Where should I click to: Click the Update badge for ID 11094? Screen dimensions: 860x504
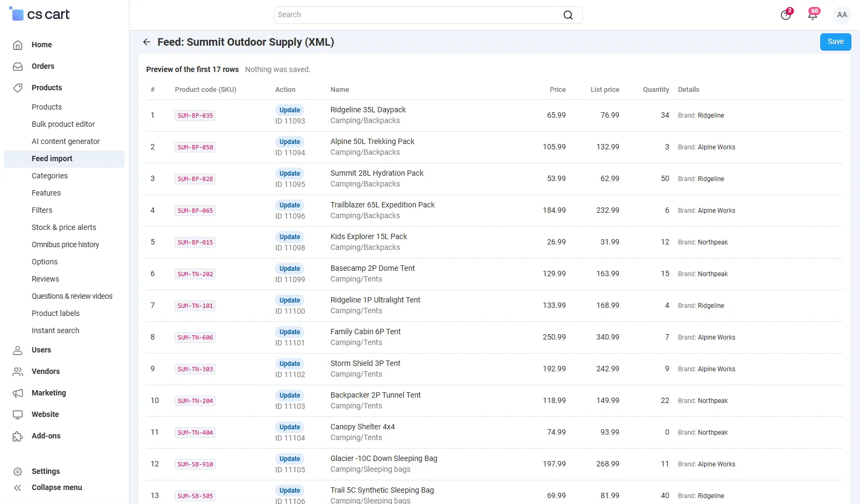(290, 142)
